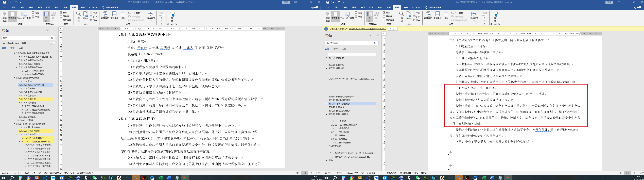This screenshot has height=180, width=644.
Task: Click the recovered-file storage link in yellow bar
Action: (367, 29)
